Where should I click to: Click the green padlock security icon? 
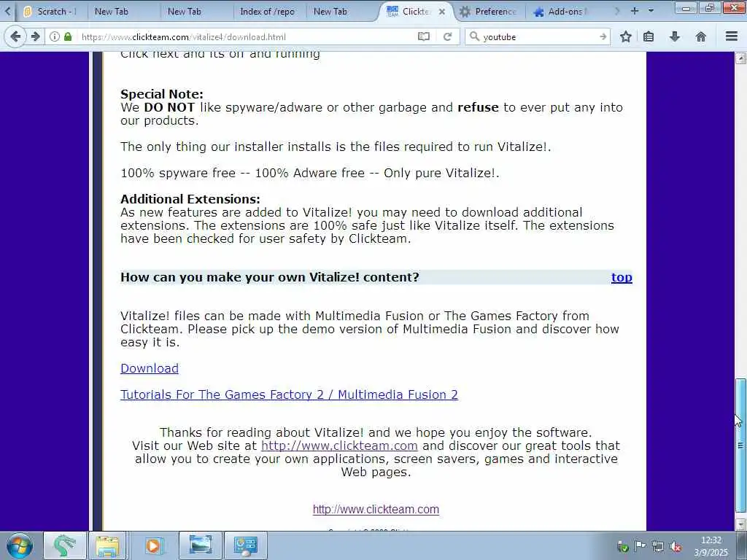coord(68,36)
